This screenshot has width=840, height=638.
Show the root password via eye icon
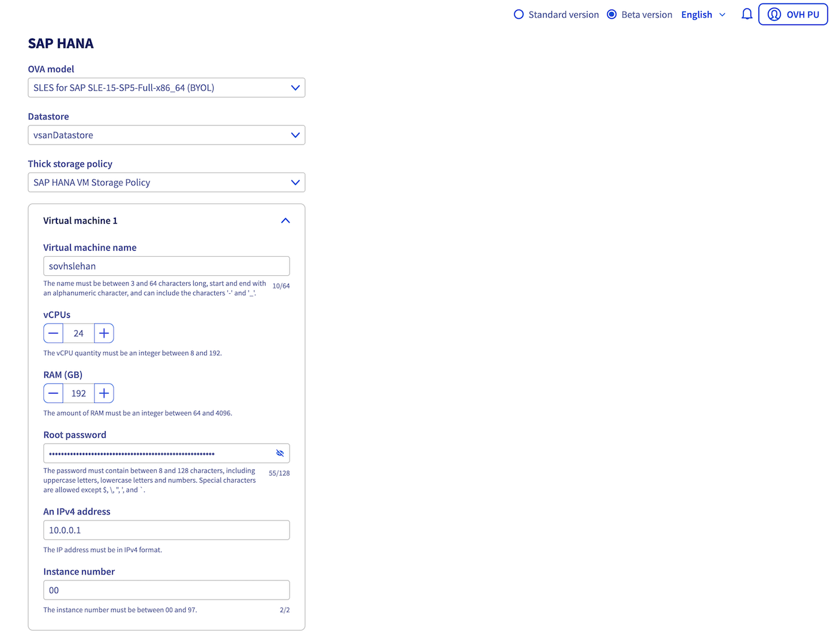(x=280, y=453)
